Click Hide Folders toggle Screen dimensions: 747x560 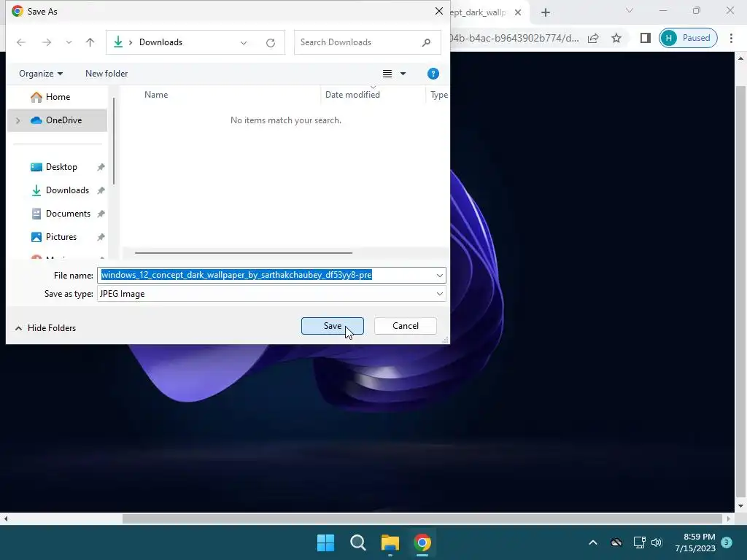coord(45,327)
